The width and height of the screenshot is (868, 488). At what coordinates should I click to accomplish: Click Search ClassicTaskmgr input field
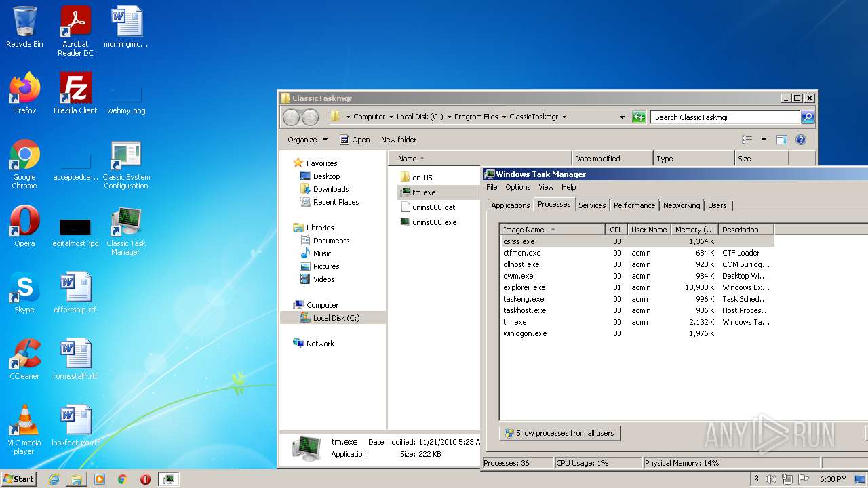click(x=724, y=117)
